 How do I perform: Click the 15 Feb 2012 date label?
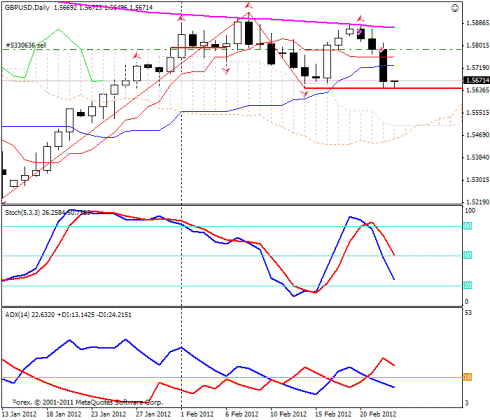(x=333, y=414)
